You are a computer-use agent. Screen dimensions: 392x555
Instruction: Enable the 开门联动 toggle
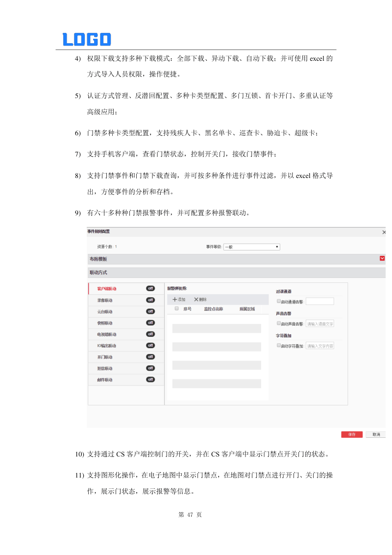coord(150,357)
